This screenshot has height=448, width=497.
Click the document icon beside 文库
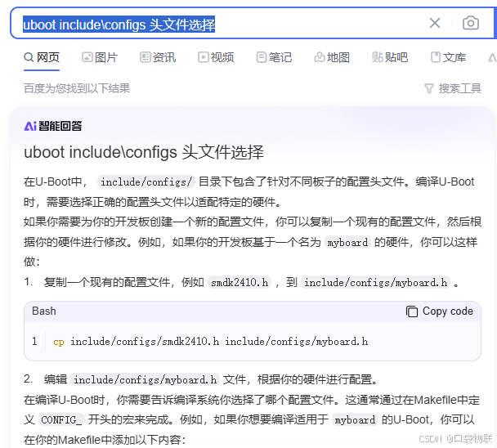[436, 57]
